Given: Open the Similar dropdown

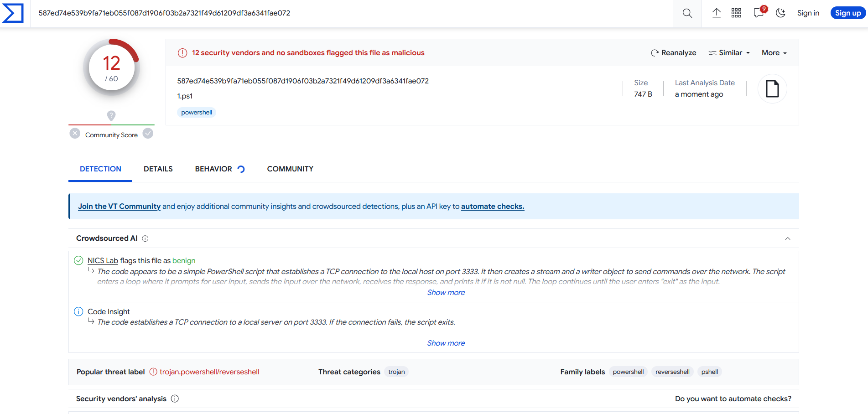Looking at the screenshot, I should [x=729, y=53].
